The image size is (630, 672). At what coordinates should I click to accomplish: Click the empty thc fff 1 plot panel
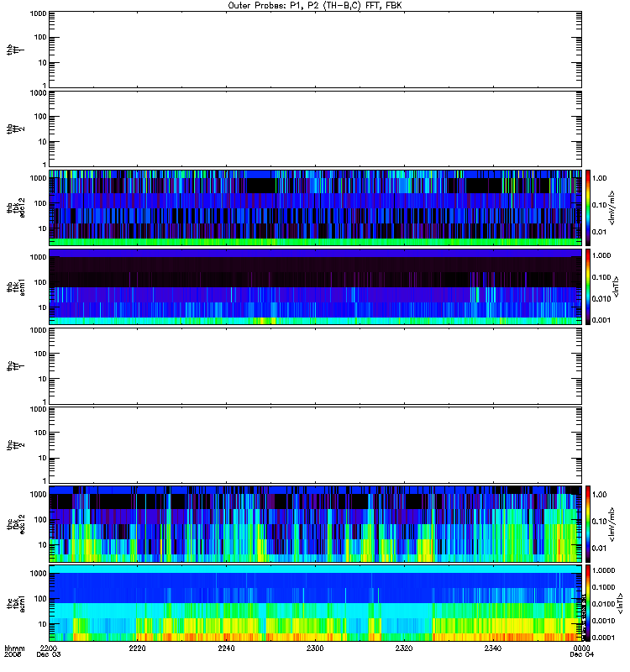315,366
